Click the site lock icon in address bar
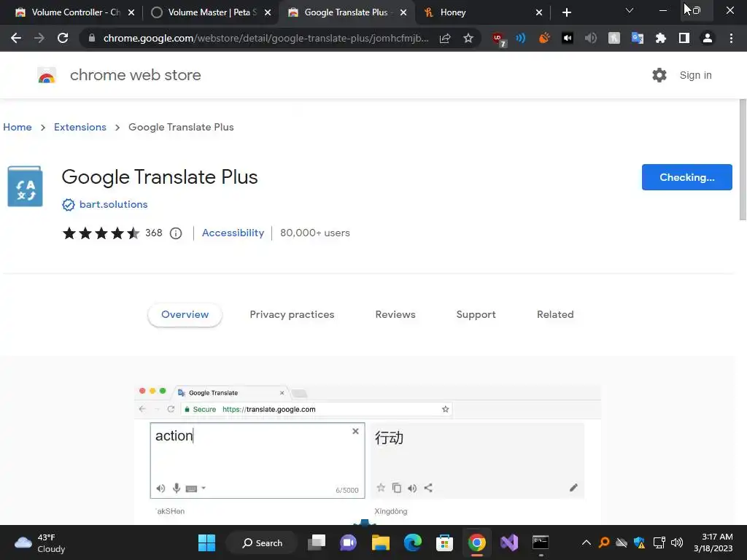The height and width of the screenshot is (560, 747). point(92,38)
